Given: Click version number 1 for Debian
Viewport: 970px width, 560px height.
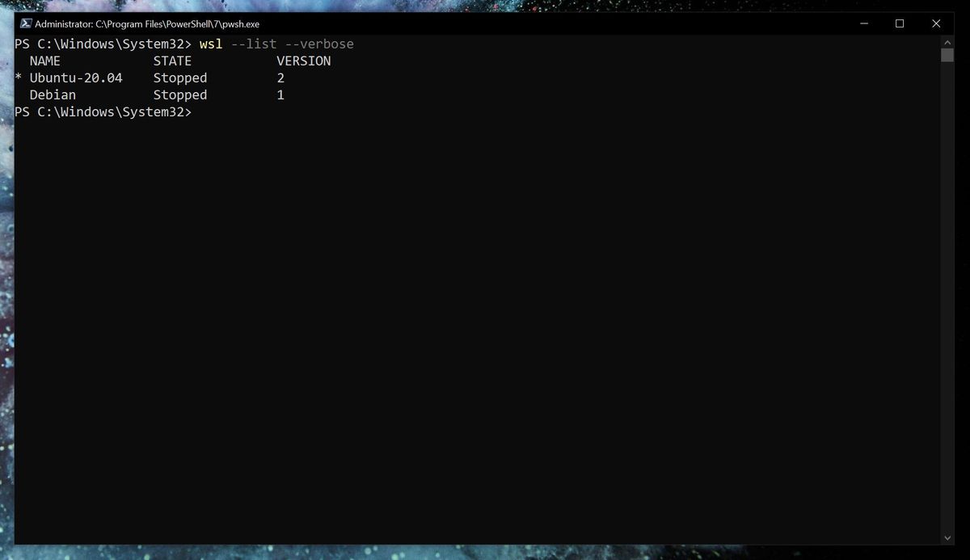Looking at the screenshot, I should (x=281, y=95).
